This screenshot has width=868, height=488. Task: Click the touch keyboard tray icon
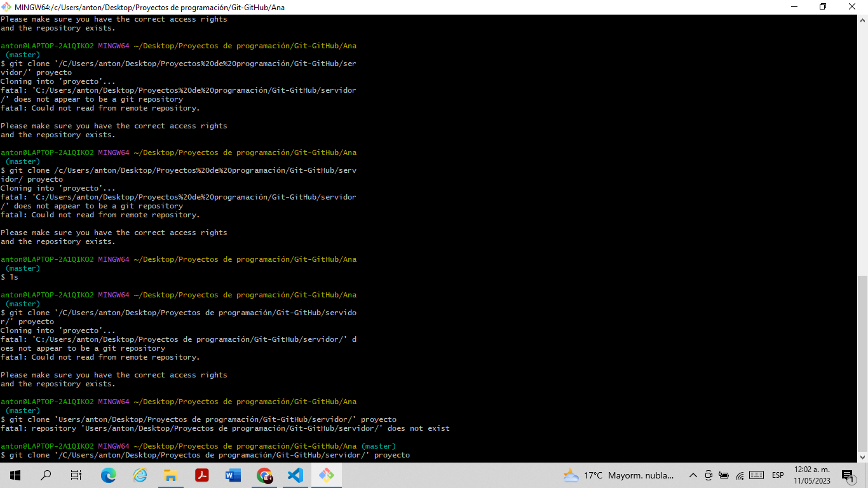[x=757, y=475]
